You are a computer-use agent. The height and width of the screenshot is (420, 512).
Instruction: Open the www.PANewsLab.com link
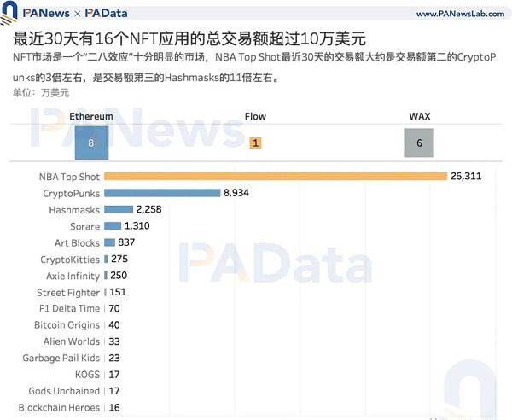tap(460, 14)
